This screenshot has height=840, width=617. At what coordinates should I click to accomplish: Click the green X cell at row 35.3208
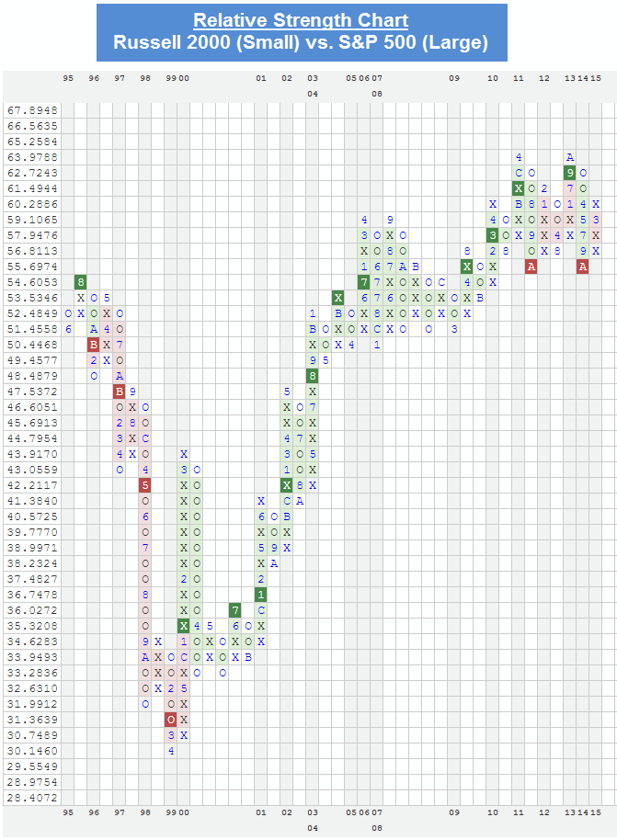(x=184, y=625)
